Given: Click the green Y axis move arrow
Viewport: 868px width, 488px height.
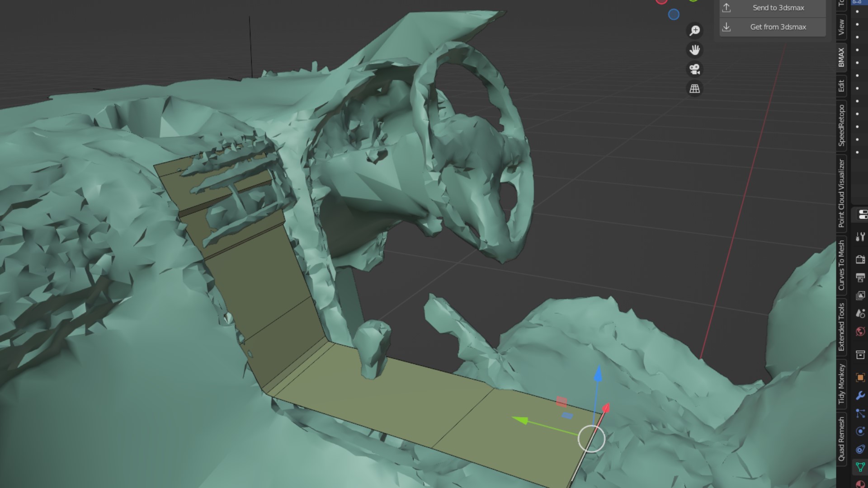Looking at the screenshot, I should pyautogui.click(x=521, y=420).
